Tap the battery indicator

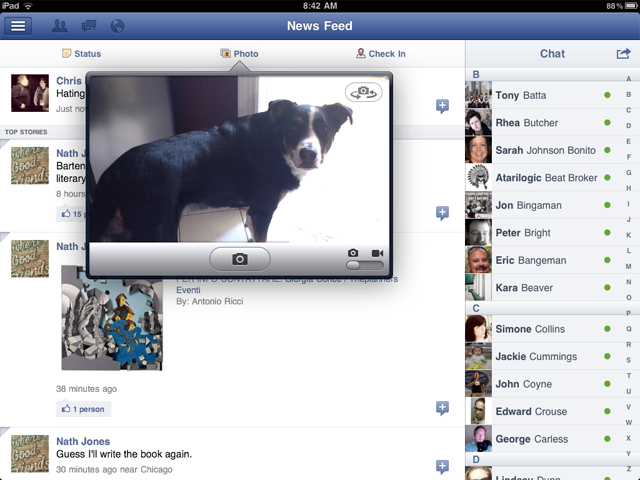coord(630,6)
